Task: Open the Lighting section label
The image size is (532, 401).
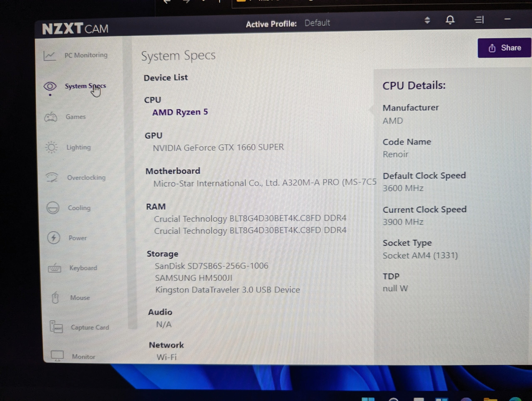Action: click(79, 147)
